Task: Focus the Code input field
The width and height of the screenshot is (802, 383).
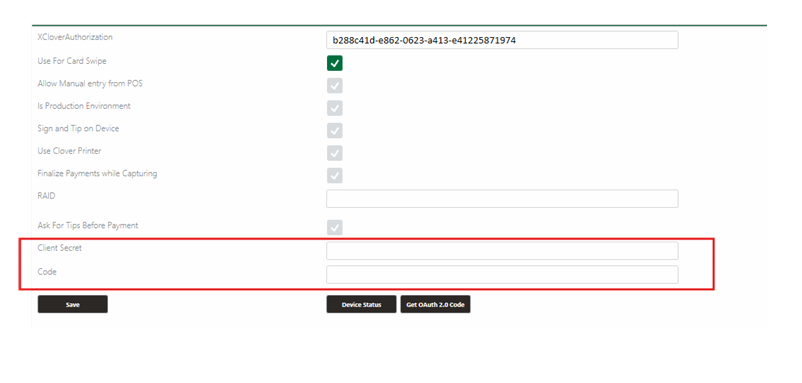Action: 502,275
